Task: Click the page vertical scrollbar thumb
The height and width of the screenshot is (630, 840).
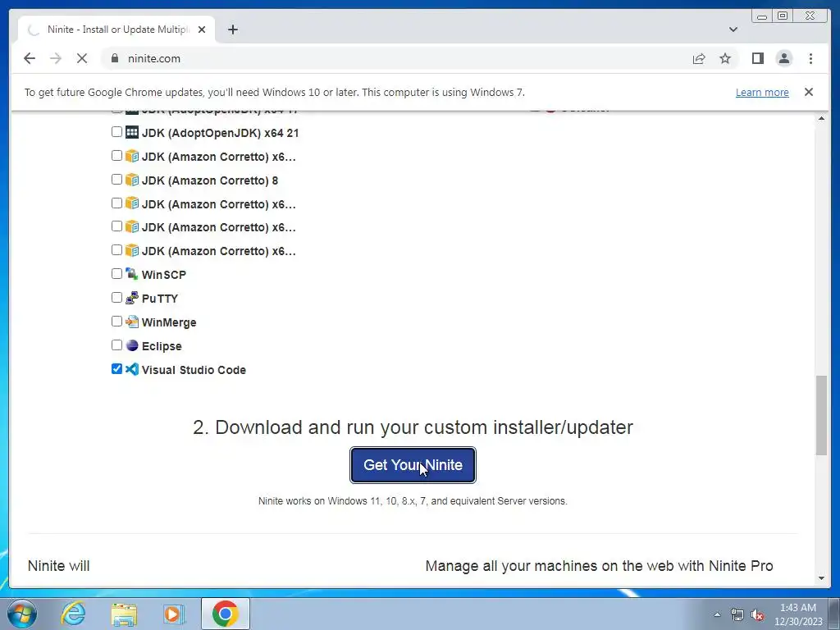Action: coord(821,415)
